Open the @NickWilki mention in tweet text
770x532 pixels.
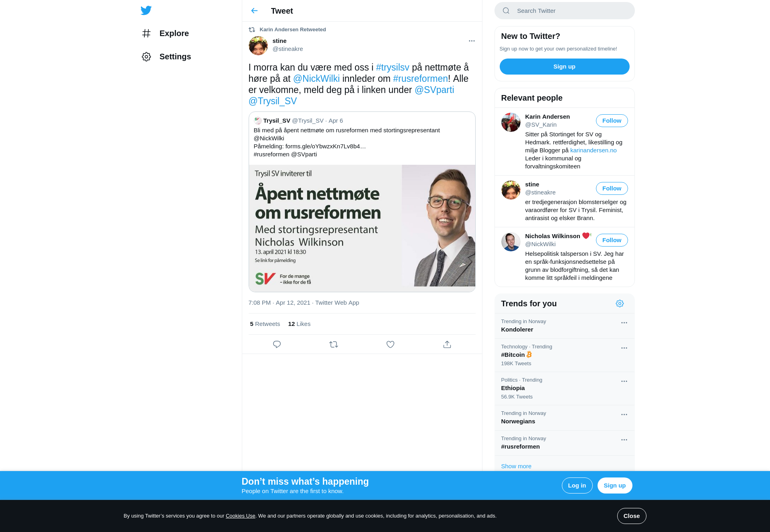click(x=316, y=79)
